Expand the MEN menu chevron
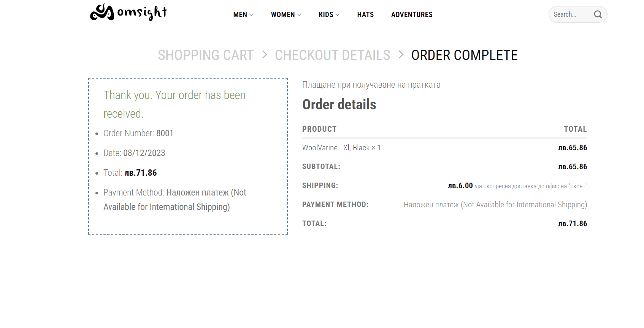The width and height of the screenshot is (644, 328). (251, 15)
